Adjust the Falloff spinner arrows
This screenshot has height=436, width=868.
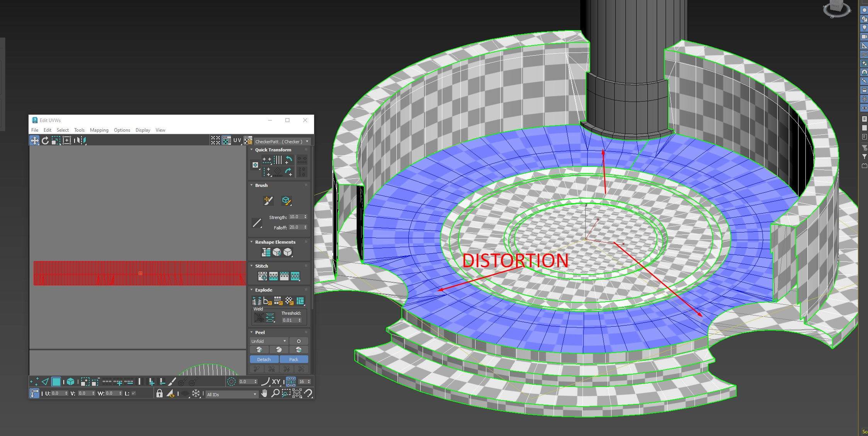point(306,227)
